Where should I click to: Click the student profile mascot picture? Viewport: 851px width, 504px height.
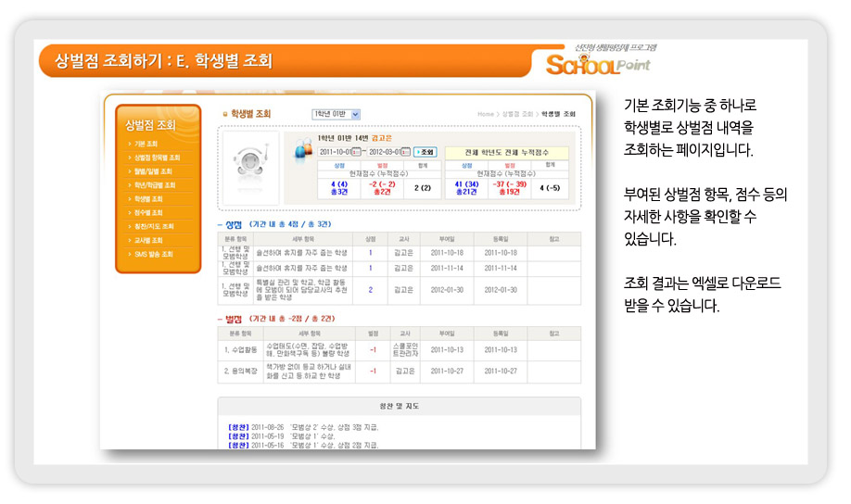coord(249,167)
